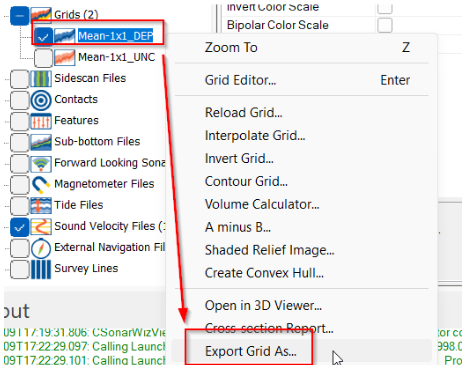Select Export Grid As... menu entry

pos(250,351)
